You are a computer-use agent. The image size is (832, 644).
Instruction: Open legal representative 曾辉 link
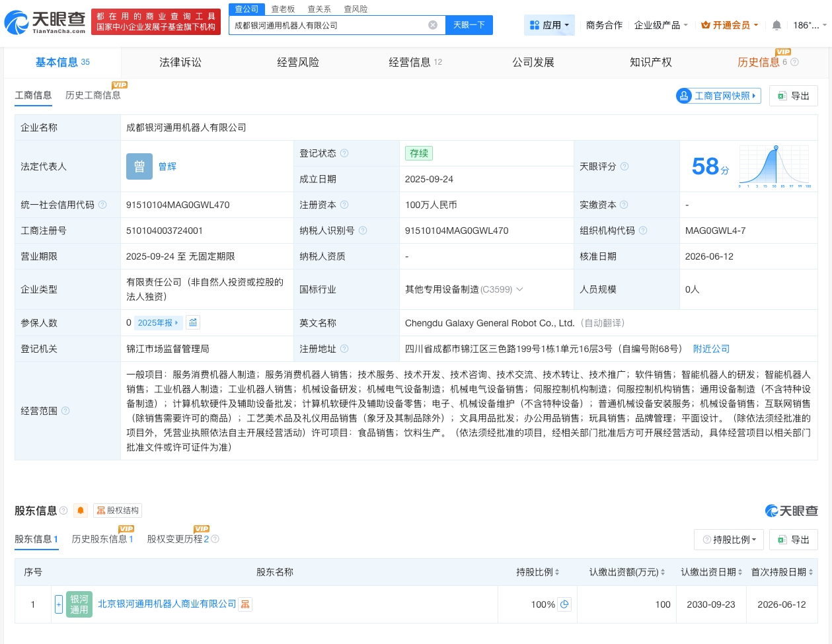167,166
